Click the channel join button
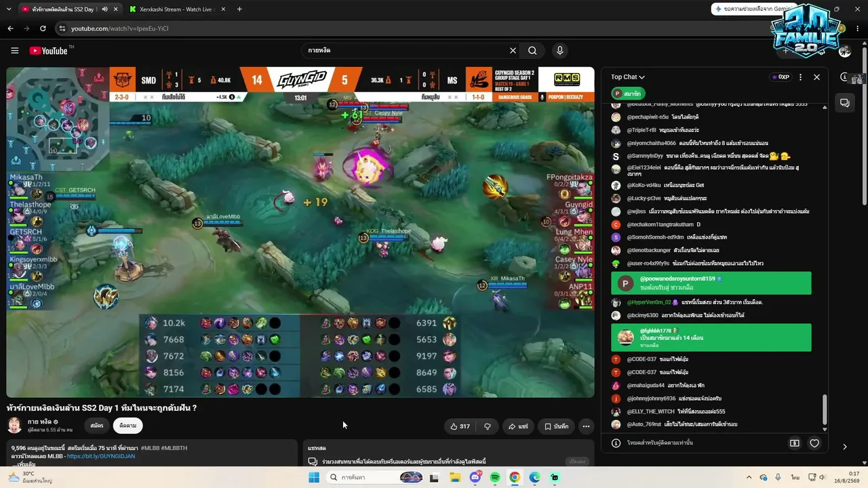 tap(97, 426)
